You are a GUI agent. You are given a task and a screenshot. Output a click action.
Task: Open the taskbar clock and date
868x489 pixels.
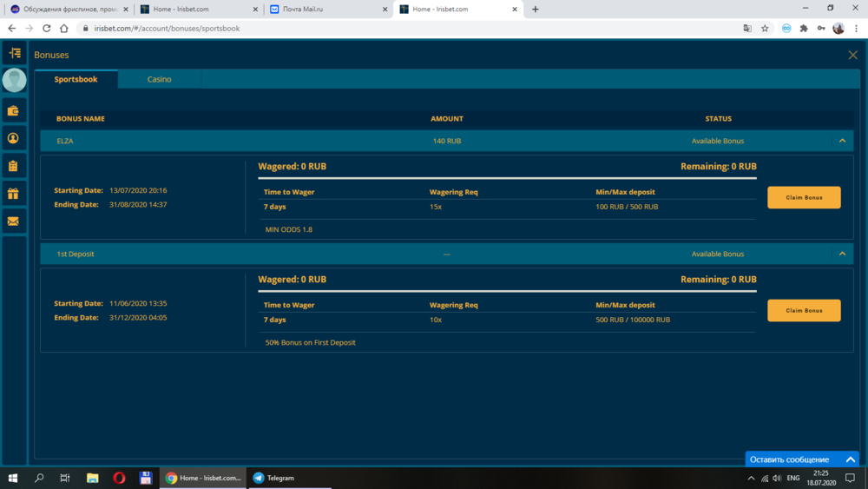821,478
